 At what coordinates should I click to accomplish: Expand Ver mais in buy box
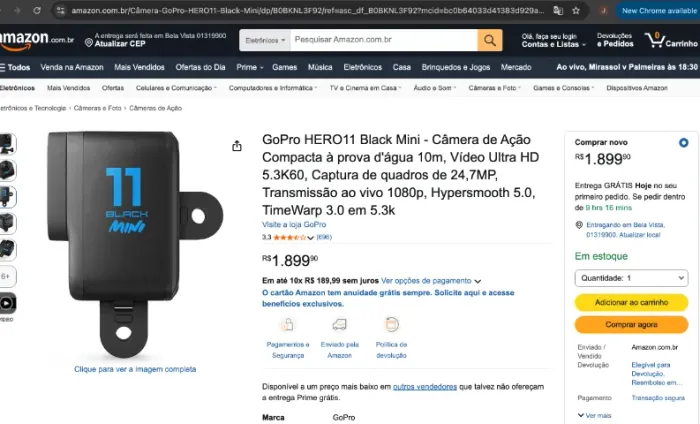[594, 416]
